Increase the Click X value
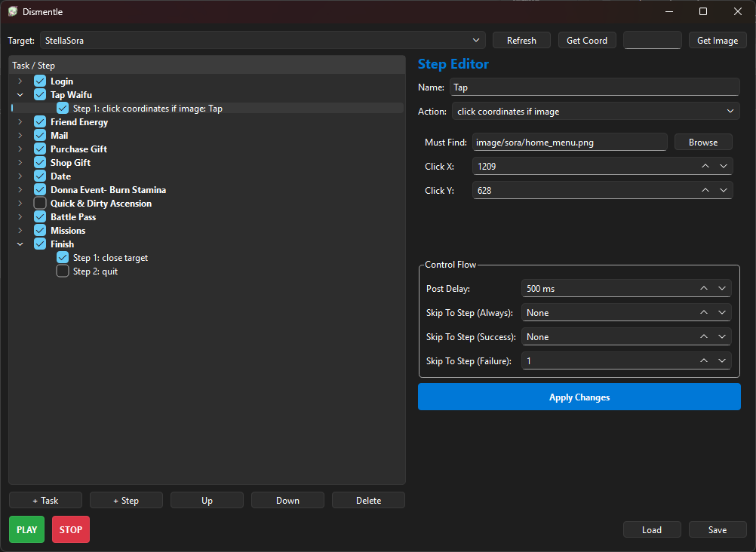This screenshot has width=756, height=552. pyautogui.click(x=705, y=166)
